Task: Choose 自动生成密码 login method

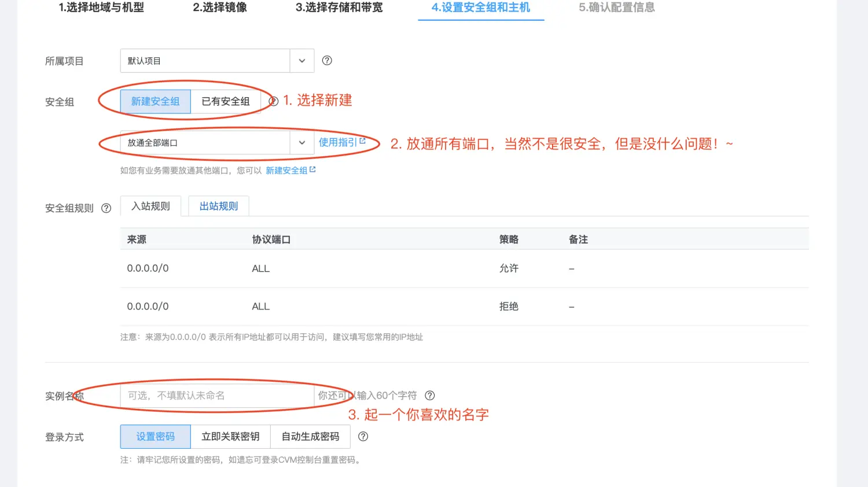Action: pos(310,437)
